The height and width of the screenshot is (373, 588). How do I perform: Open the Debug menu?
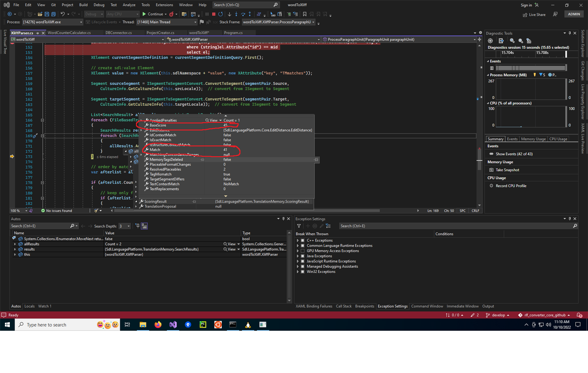click(x=99, y=5)
